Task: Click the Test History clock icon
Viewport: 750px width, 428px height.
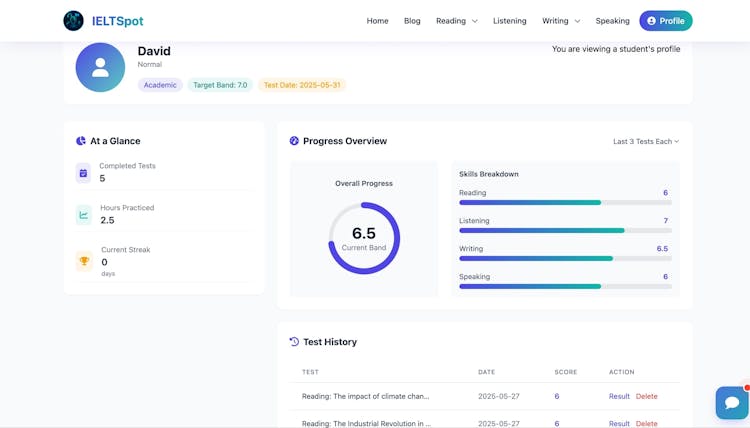Action: coord(294,342)
